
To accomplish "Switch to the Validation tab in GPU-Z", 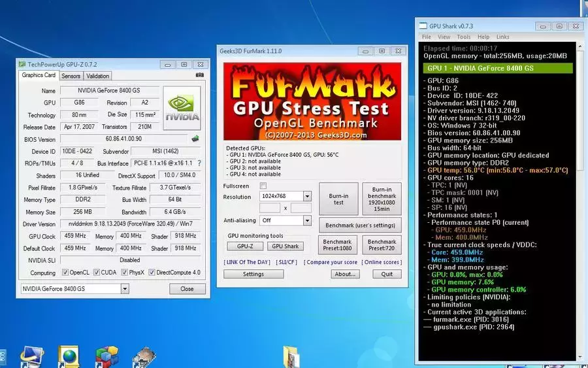I will click(x=97, y=76).
